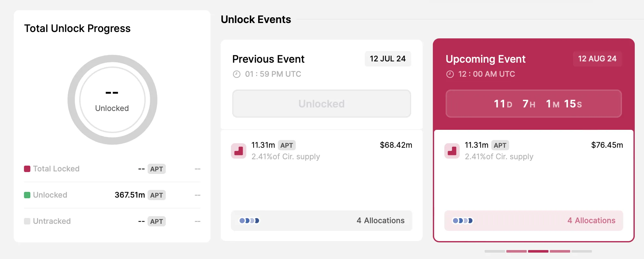Click allocation dots icon in Previous Event
This screenshot has height=259, width=644.
(x=249, y=221)
